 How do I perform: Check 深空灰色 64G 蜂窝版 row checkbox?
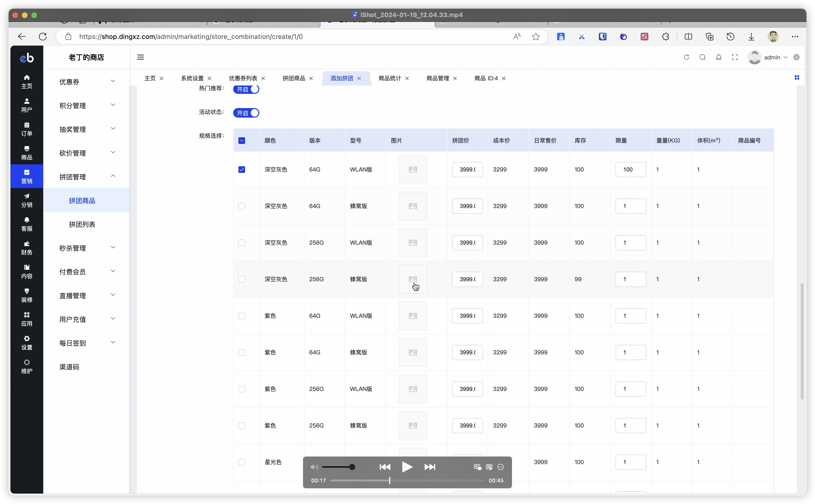pos(242,206)
